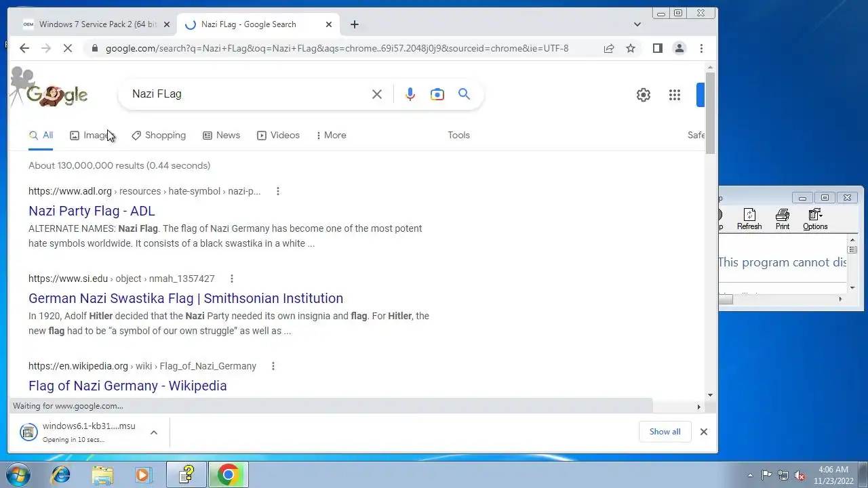Switch to the News results tab
Image resolution: width=868 pixels, height=488 pixels.
(222, 135)
